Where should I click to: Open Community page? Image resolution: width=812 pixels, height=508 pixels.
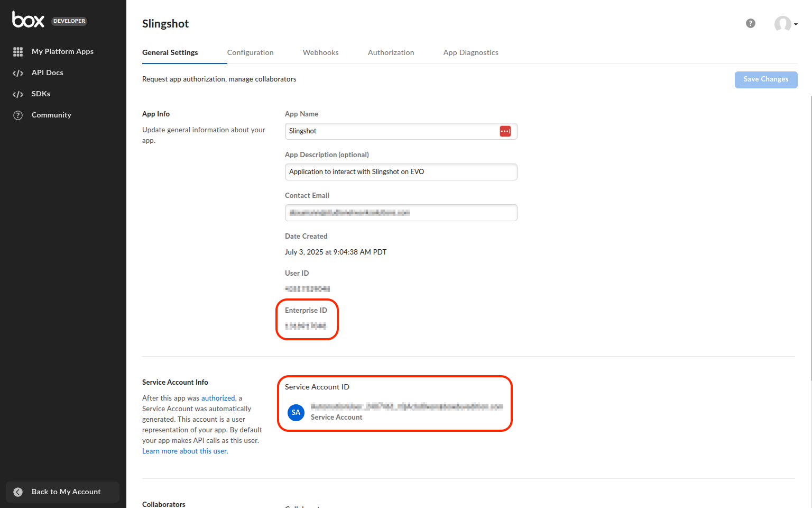tap(51, 115)
